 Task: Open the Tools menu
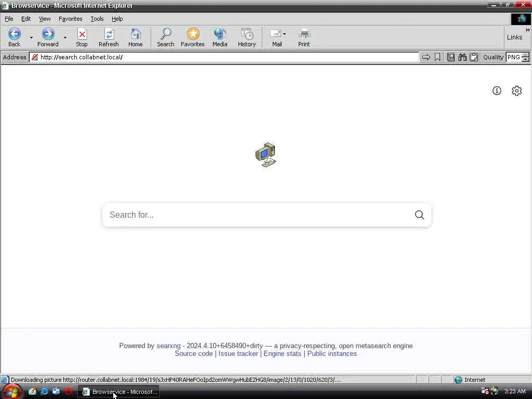pos(97,19)
